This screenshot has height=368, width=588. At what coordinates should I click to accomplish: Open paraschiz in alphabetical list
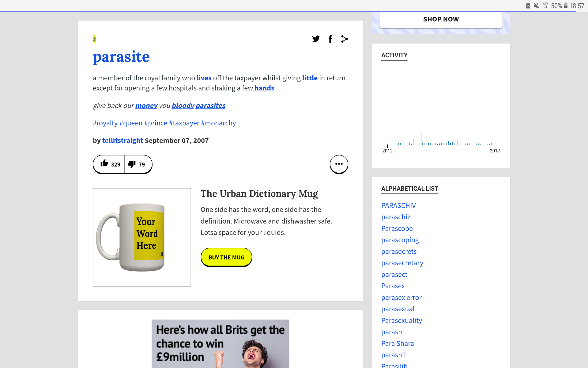396,217
